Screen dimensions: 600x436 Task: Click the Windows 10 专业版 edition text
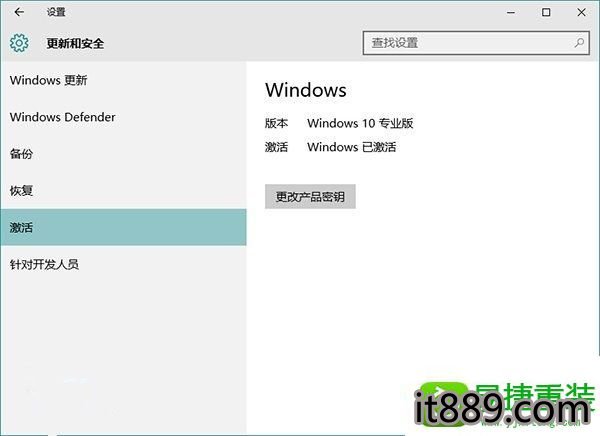click(360, 123)
